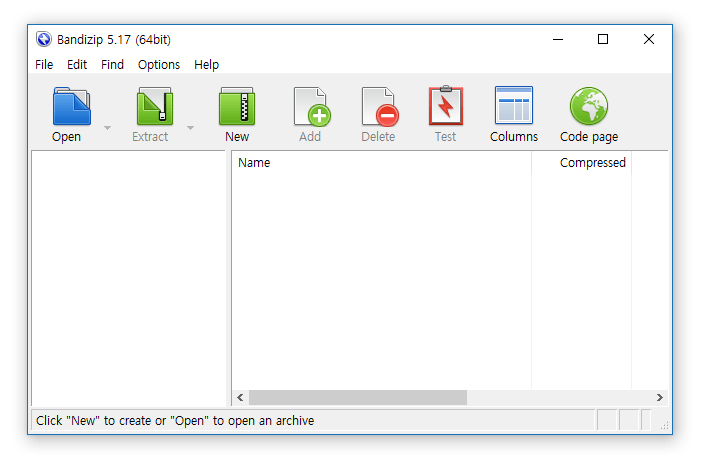Click the Extract toolbar icon

pyautogui.click(x=155, y=106)
